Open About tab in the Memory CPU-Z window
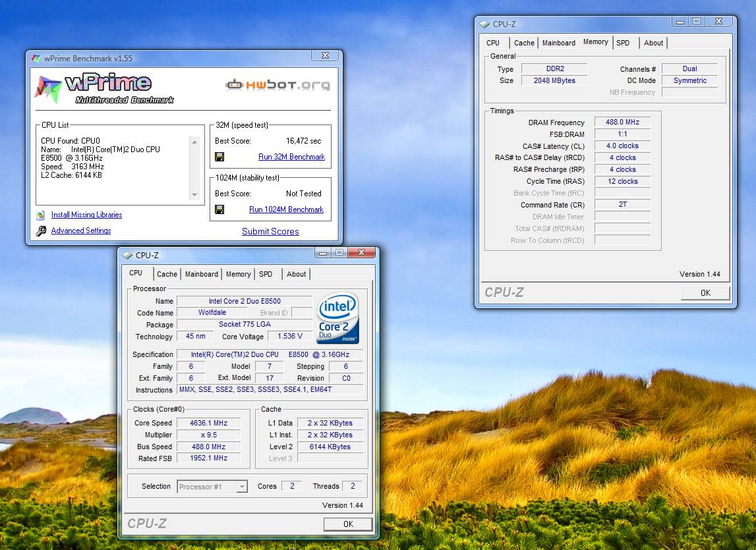Image resolution: width=756 pixels, height=550 pixels. (653, 42)
